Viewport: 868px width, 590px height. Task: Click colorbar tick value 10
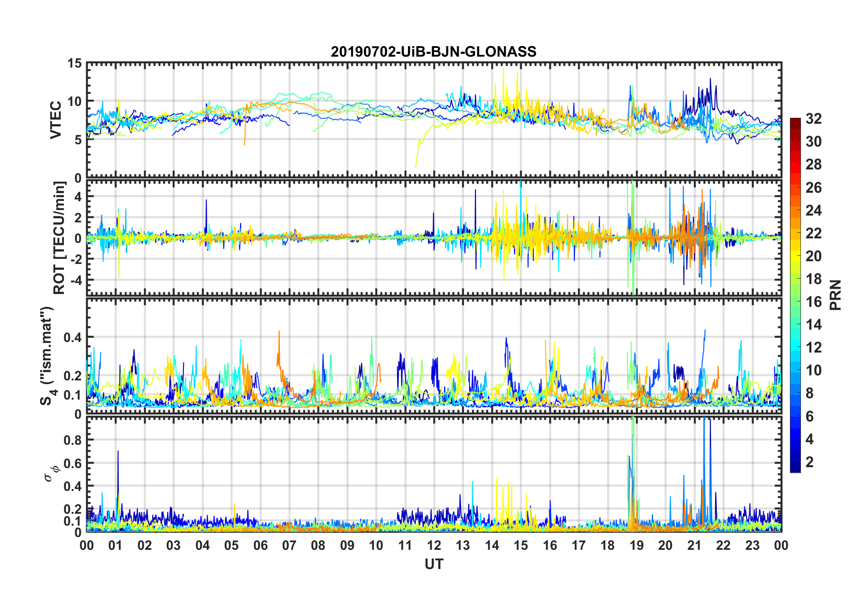814,370
